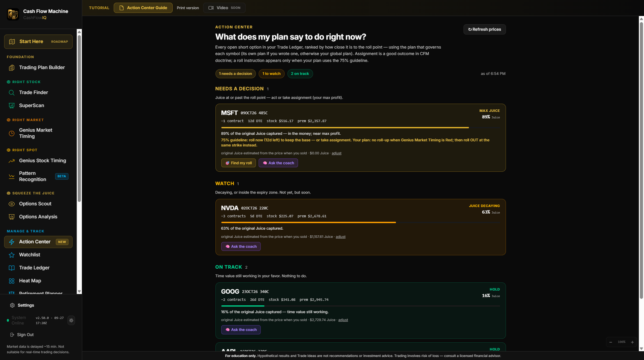
Task: Ask the coach about the NVDA position
Action: pyautogui.click(x=241, y=247)
